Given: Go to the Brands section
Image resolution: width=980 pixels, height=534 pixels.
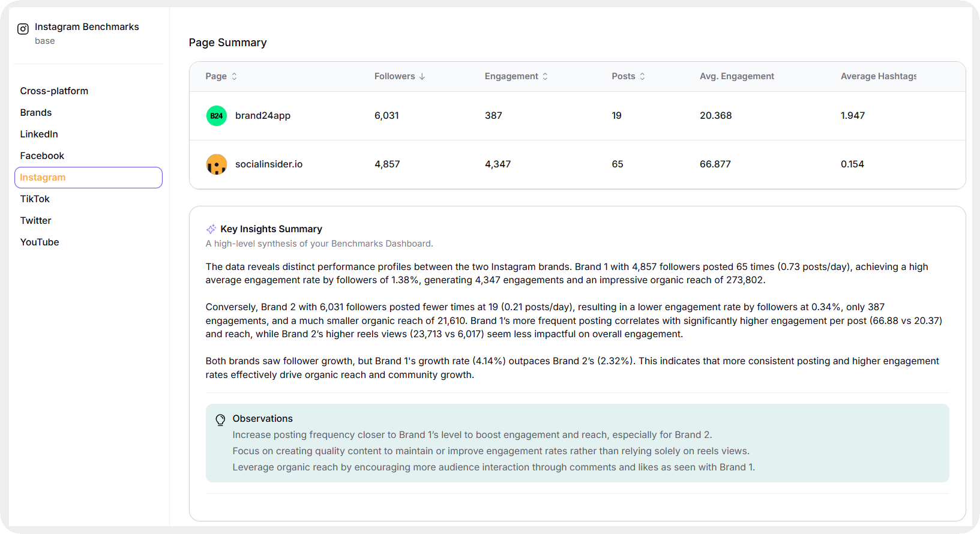Looking at the screenshot, I should point(36,113).
